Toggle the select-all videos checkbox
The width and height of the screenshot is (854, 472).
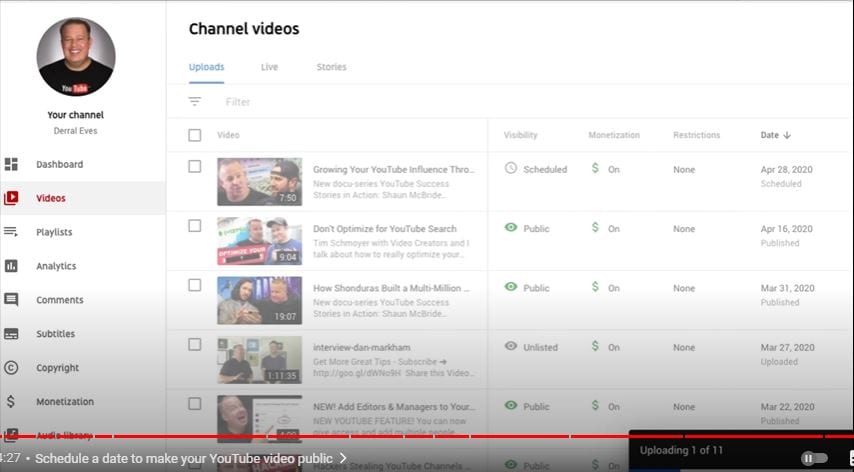[194, 135]
